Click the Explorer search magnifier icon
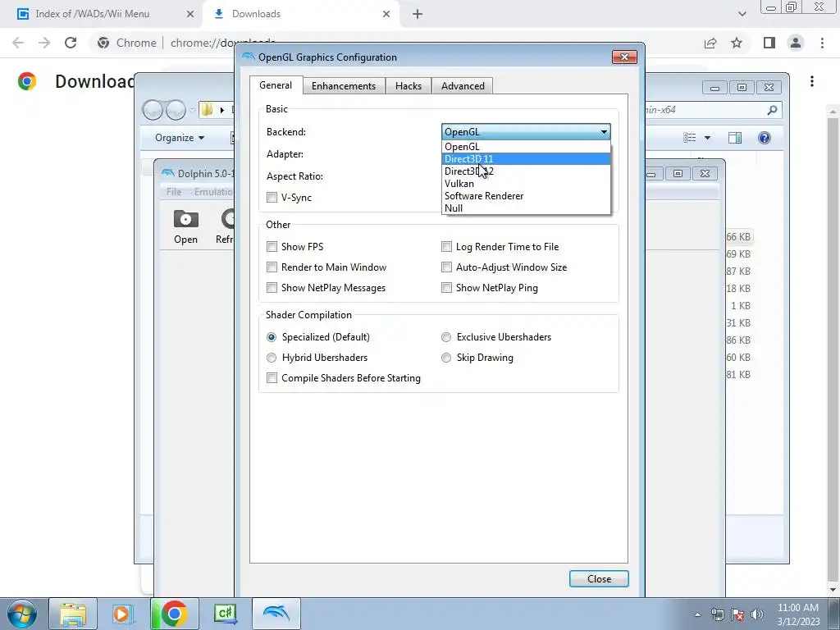 [771, 110]
